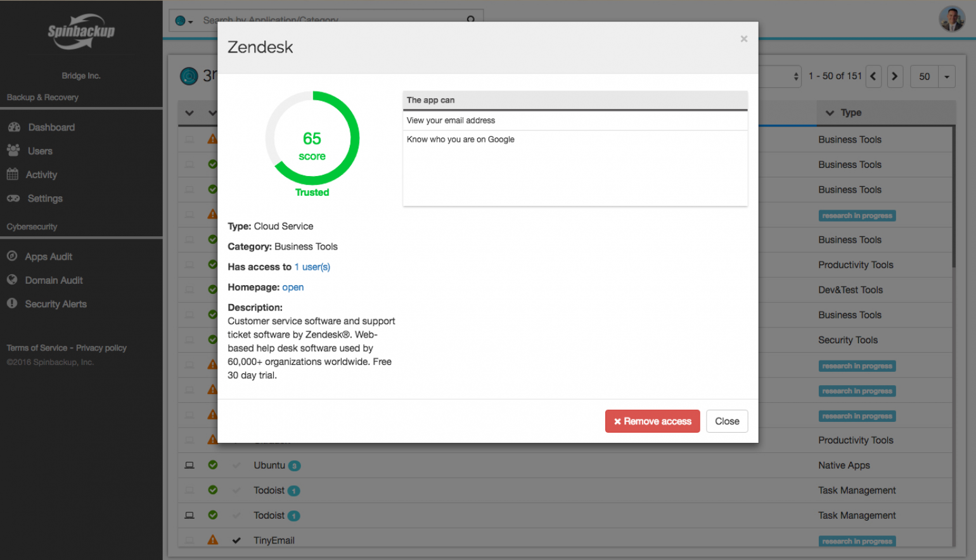Image resolution: width=976 pixels, height=560 pixels.
Task: Go to the previous results page
Action: click(x=873, y=76)
